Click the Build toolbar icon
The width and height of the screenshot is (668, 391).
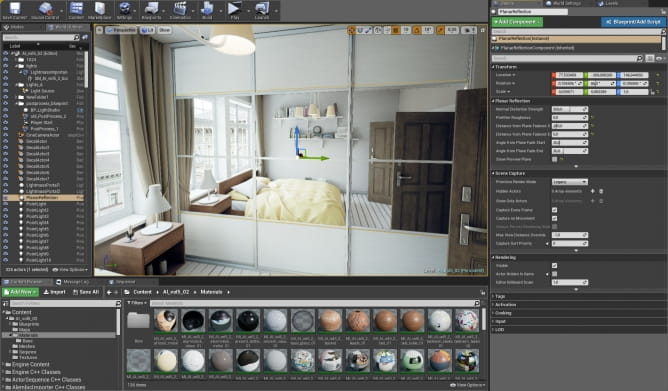[x=207, y=9]
